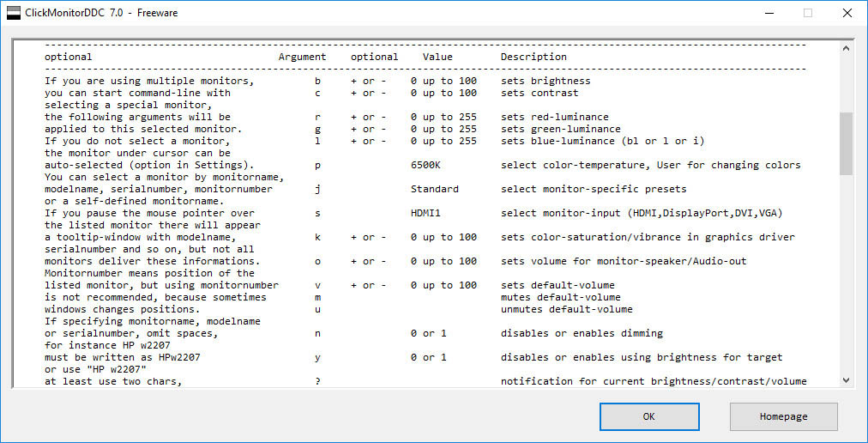Click the text 'mutes default-volume'
The height and width of the screenshot is (443, 868).
click(x=561, y=297)
